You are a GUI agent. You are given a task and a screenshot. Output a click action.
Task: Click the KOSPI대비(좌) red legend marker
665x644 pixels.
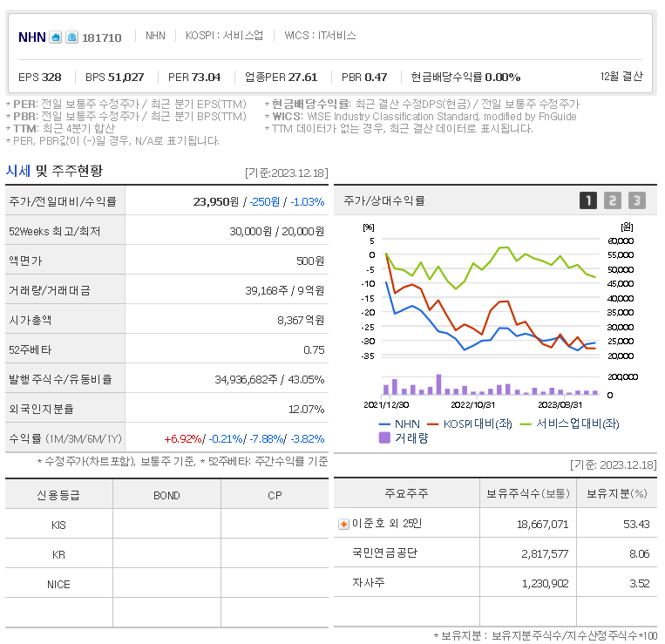432,424
